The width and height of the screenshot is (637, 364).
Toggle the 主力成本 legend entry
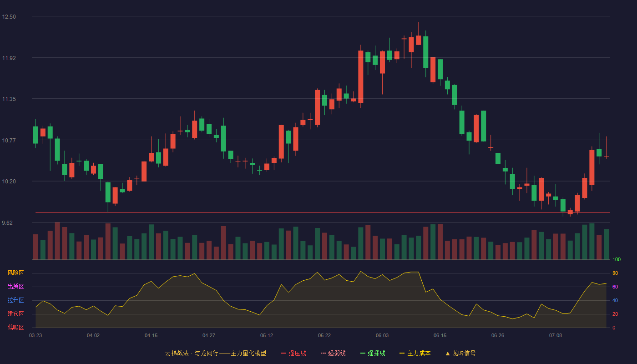coord(415,353)
